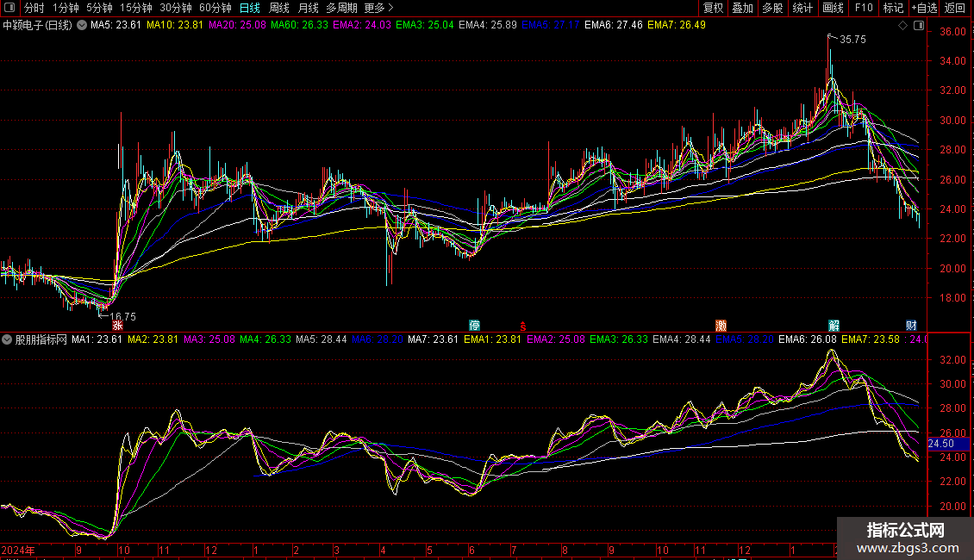
Task: Click the 16.75 low price label
Action: tap(122, 317)
